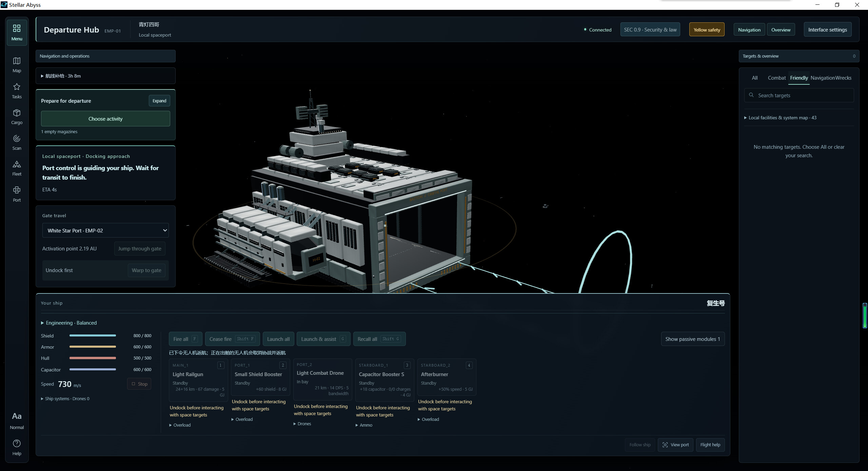This screenshot has height=471, width=868.
Task: Expand the 航线补给 3h 8m row
Action: click(105, 76)
